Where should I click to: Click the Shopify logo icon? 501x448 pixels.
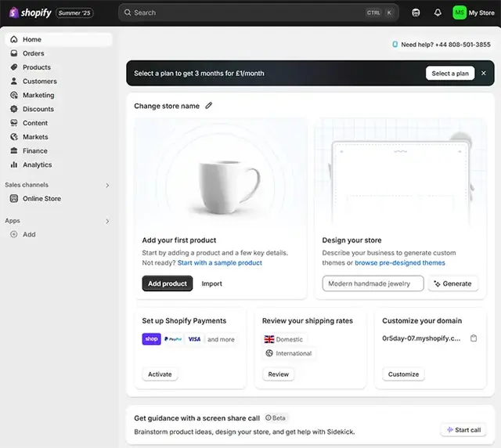[13, 13]
